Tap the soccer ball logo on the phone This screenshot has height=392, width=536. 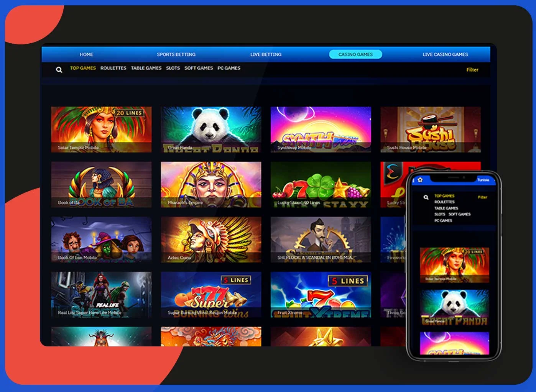click(x=420, y=180)
